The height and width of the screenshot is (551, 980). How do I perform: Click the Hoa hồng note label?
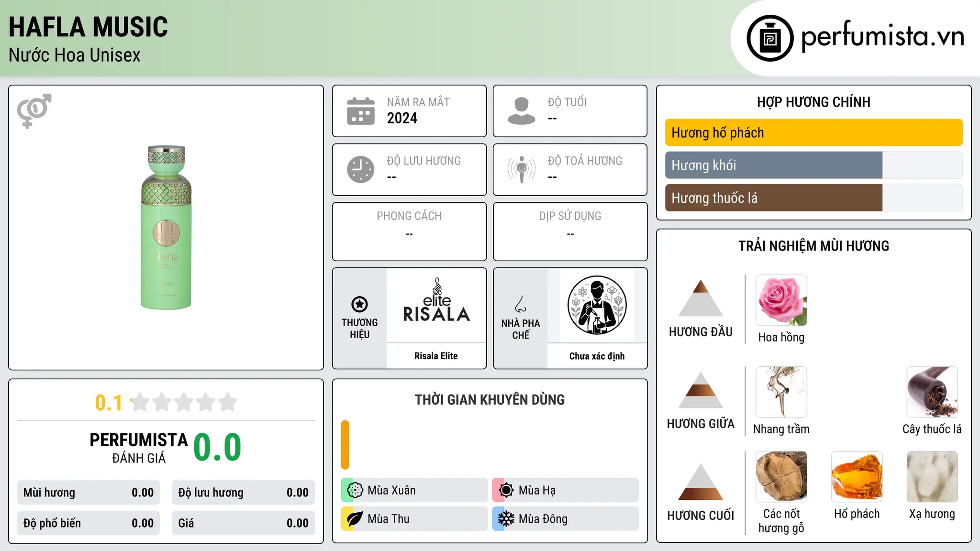pos(781,337)
